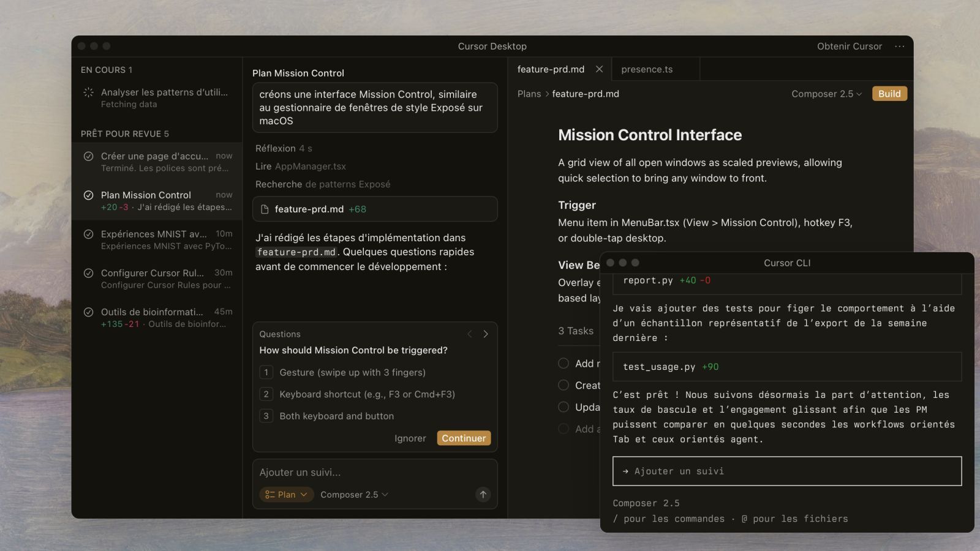980x551 pixels.
Task: Select Plan Mission Control in sidebar list
Action: click(x=157, y=201)
